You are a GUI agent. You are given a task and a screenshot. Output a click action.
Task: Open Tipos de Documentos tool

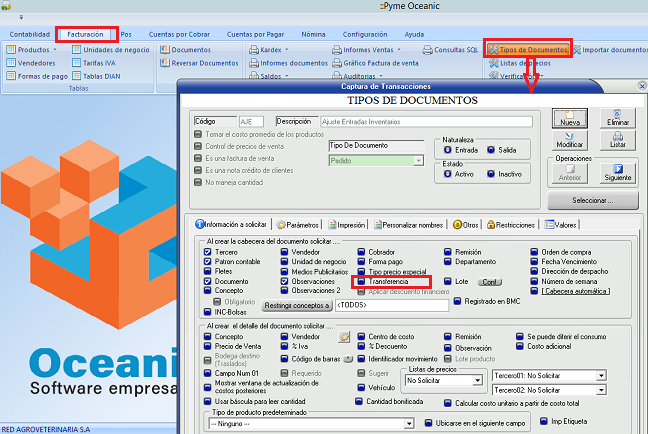click(x=529, y=50)
